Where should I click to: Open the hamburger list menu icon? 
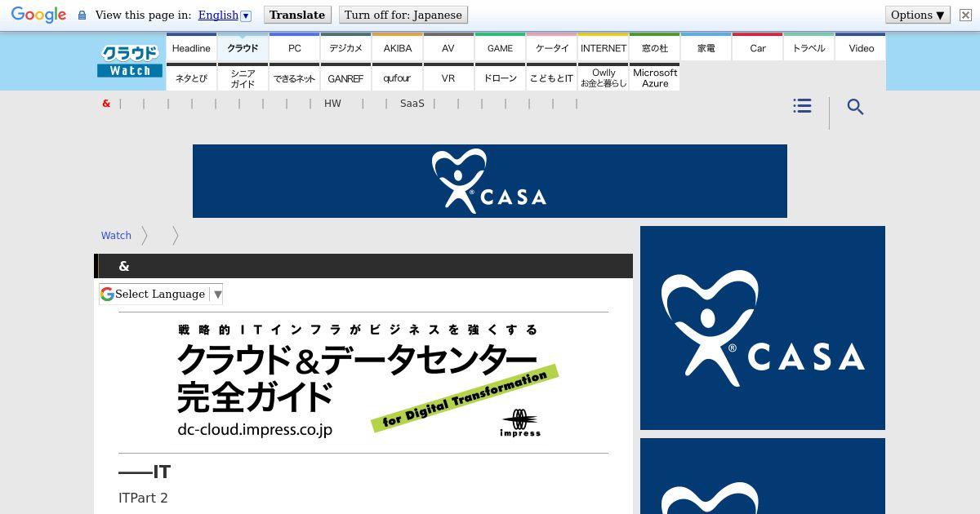(802, 106)
